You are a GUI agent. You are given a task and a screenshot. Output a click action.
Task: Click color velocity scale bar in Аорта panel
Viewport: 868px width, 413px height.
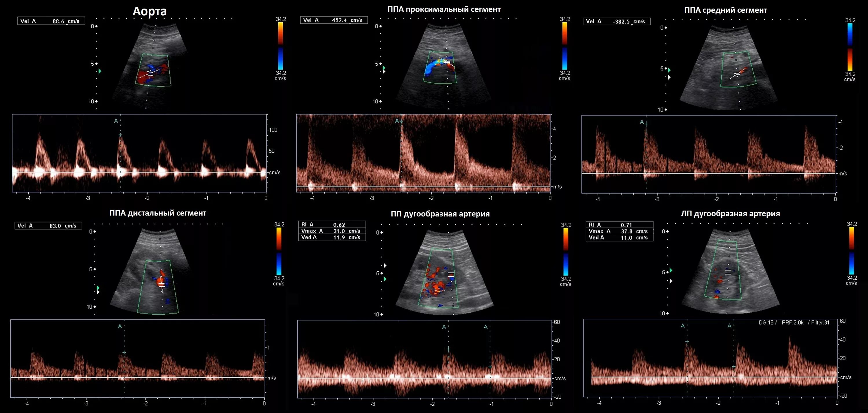click(x=280, y=46)
